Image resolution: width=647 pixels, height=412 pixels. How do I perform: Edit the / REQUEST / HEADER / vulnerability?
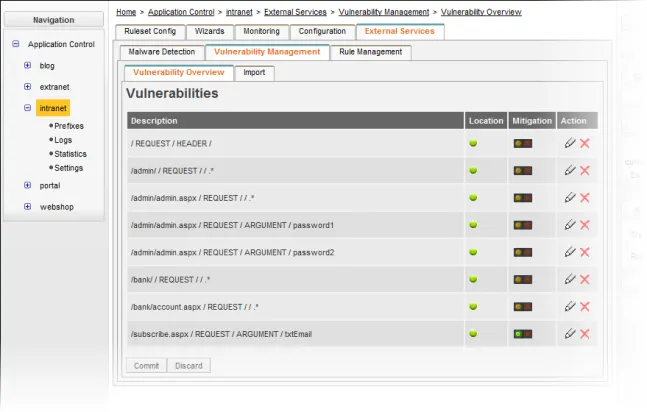570,143
